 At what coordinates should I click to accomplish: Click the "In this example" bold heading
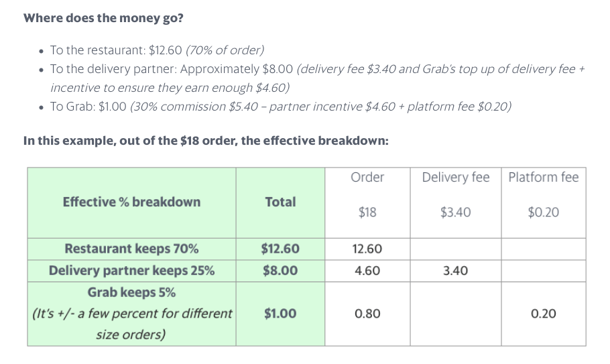[x=205, y=141]
